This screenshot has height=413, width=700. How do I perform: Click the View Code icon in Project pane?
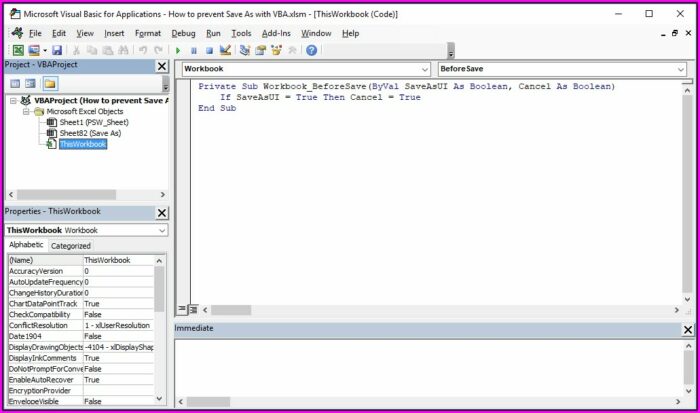coord(15,83)
